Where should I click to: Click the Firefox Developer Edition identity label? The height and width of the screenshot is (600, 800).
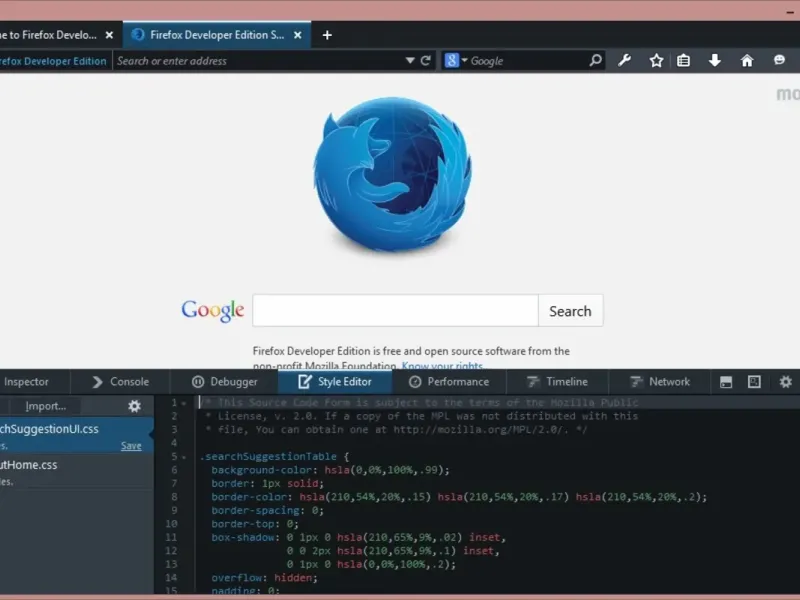click(x=53, y=61)
